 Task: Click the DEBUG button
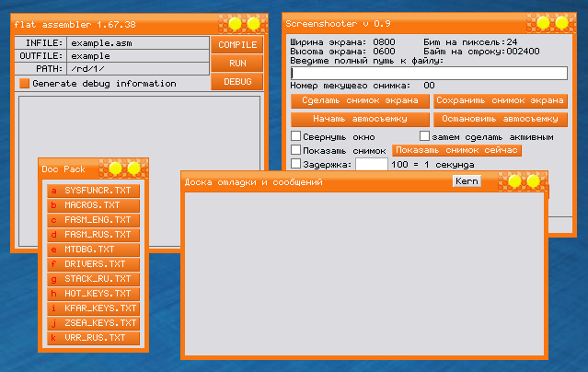click(237, 82)
